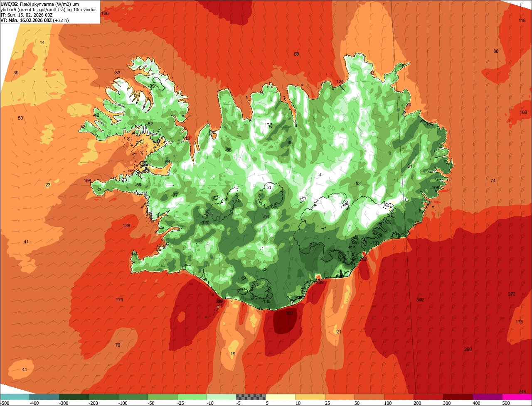Click the map value 289
Image resolution: width=532 pixels, height=406 pixels.
click(x=320, y=283)
